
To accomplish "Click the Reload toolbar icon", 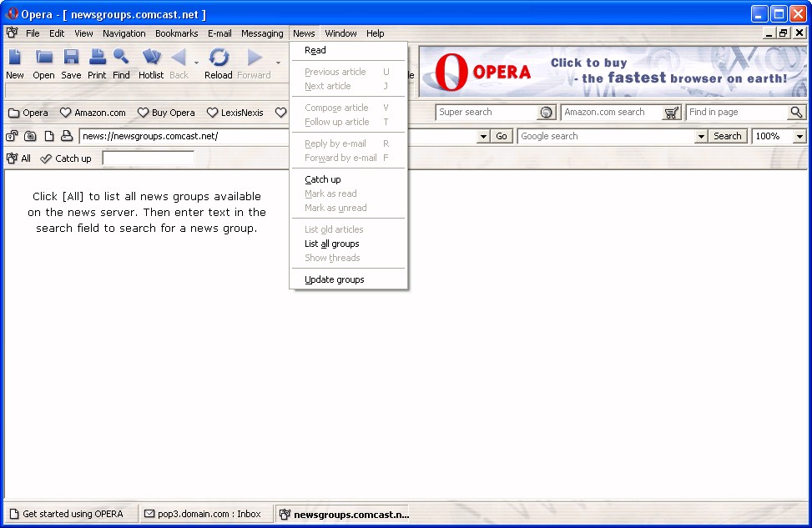I will pyautogui.click(x=219, y=58).
